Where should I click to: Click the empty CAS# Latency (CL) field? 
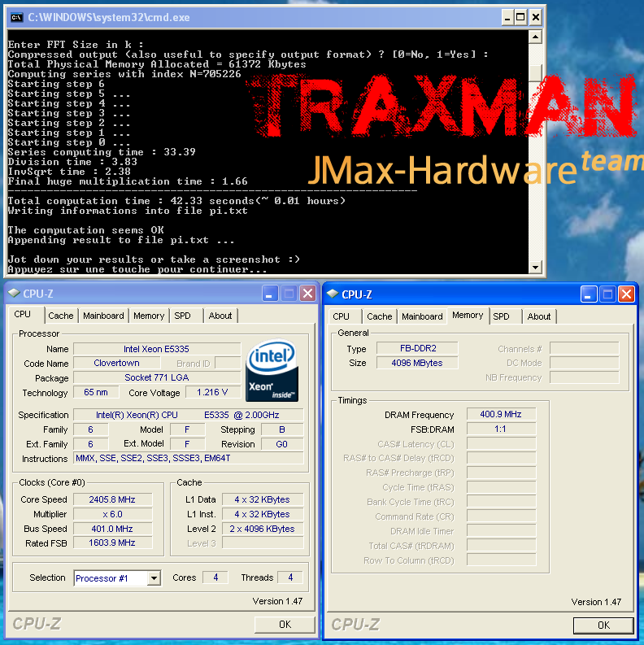click(x=502, y=444)
